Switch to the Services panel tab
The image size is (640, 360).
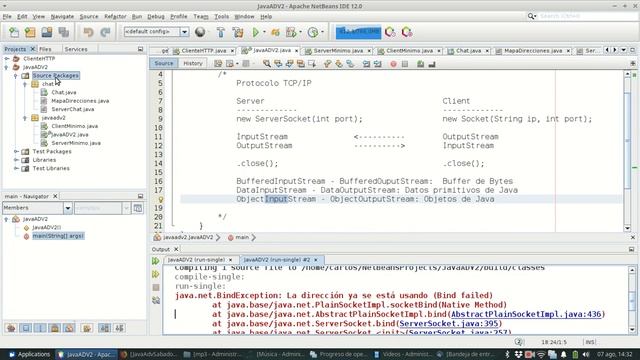[x=76, y=49]
